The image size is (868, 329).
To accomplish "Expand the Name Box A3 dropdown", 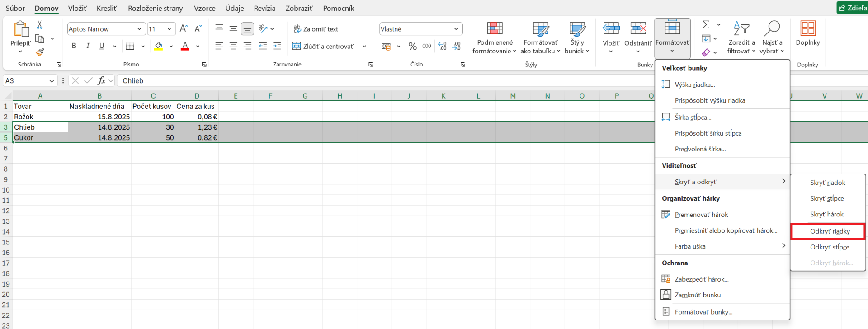I will (52, 80).
